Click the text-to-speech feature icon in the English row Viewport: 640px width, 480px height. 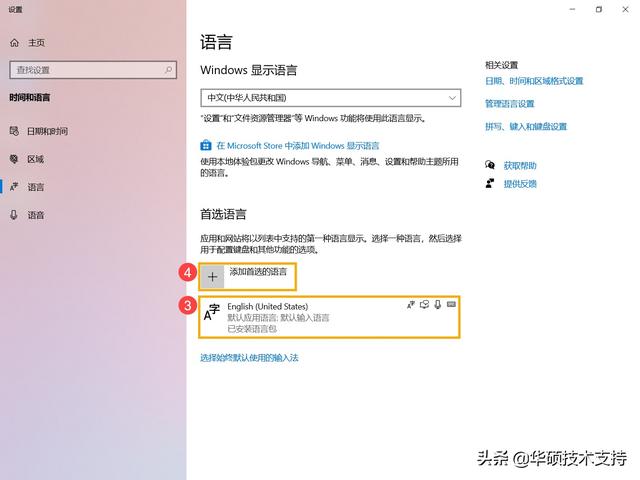point(424,304)
